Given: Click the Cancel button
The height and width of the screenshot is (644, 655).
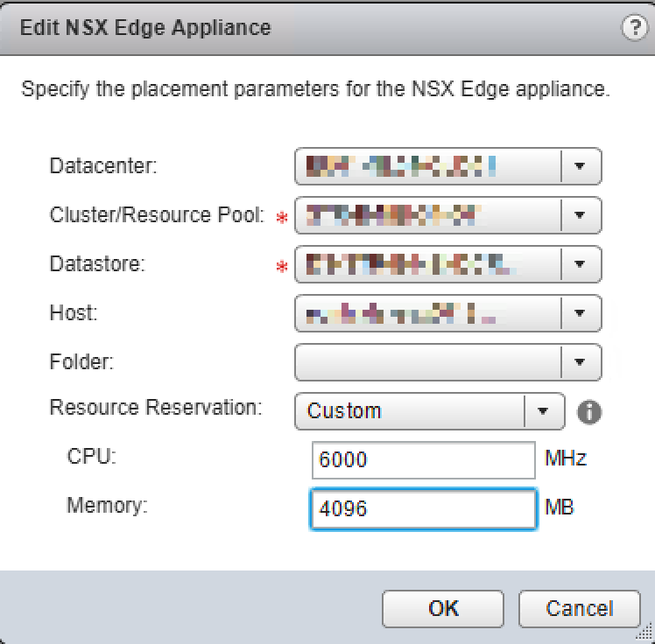Looking at the screenshot, I should [579, 608].
